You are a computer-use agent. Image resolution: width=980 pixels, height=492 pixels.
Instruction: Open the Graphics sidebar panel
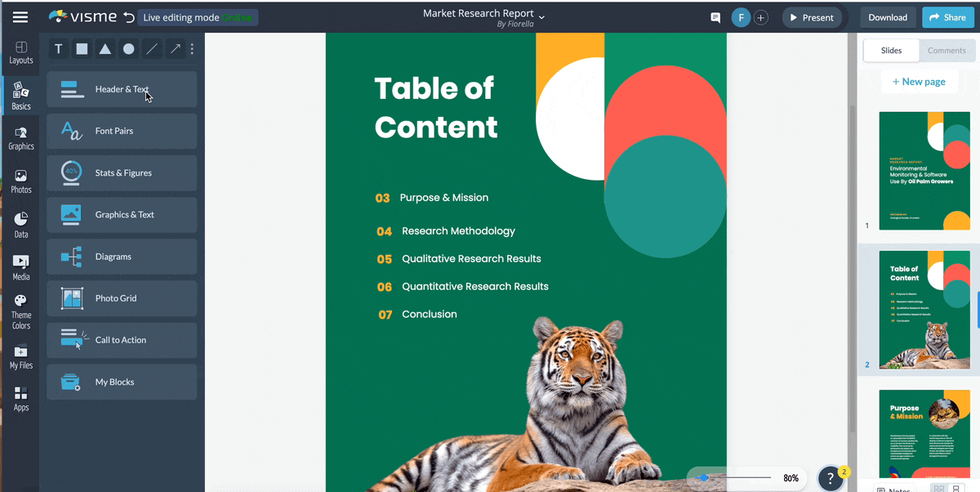21,138
